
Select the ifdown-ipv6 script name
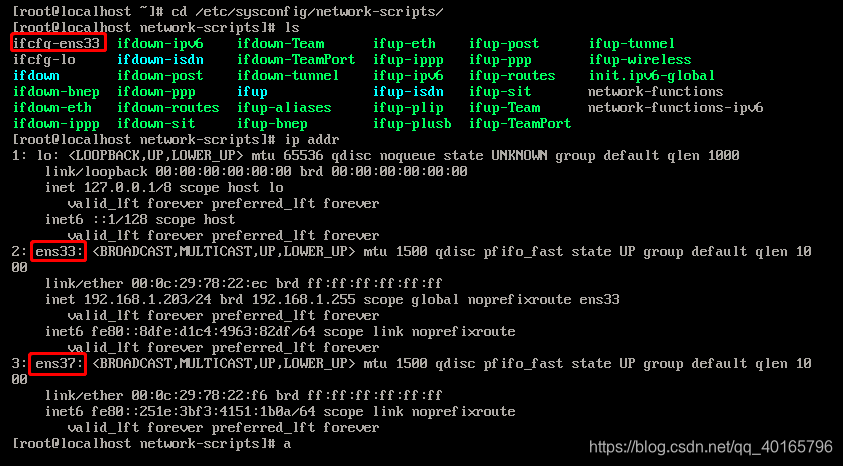click(160, 44)
